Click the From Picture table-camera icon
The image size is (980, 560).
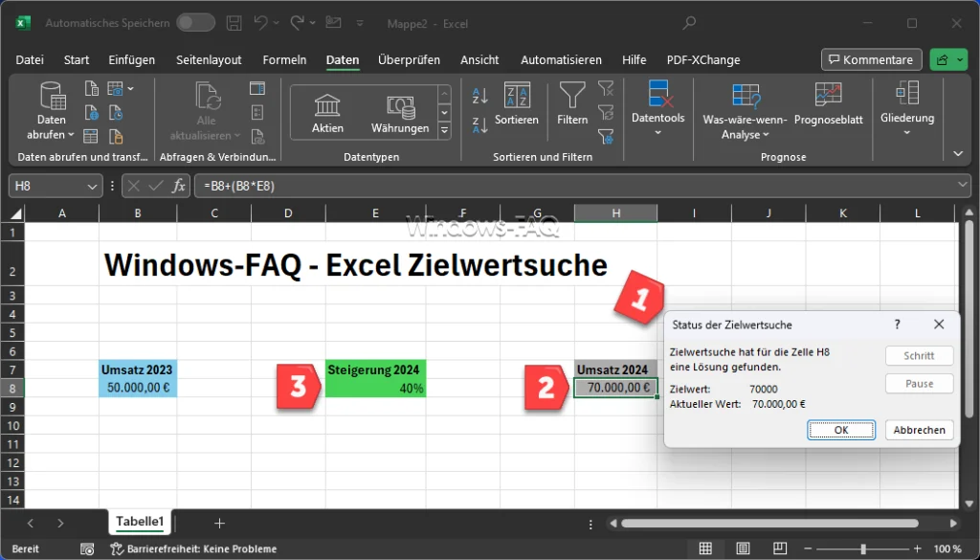tap(115, 88)
